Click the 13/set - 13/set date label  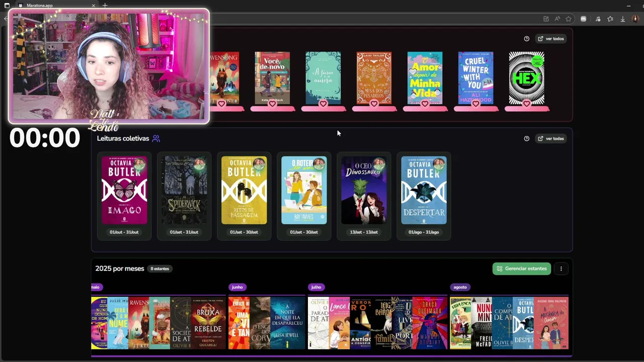point(364,232)
